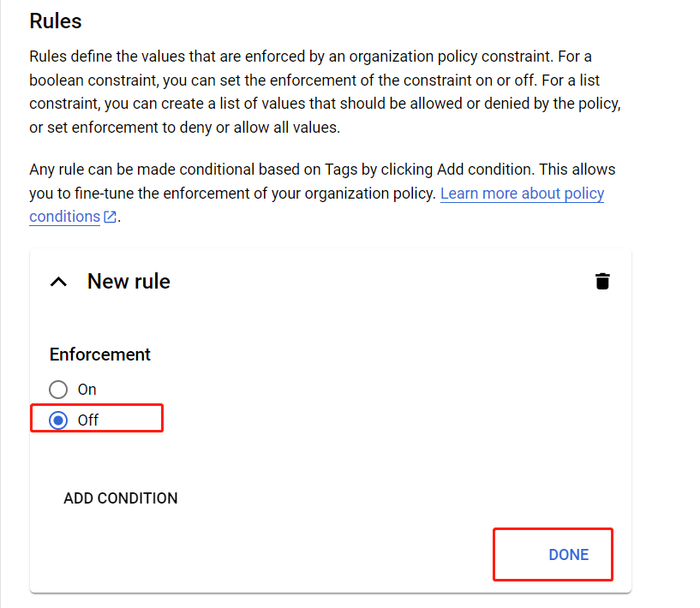Click the "New rule" header title

click(129, 282)
